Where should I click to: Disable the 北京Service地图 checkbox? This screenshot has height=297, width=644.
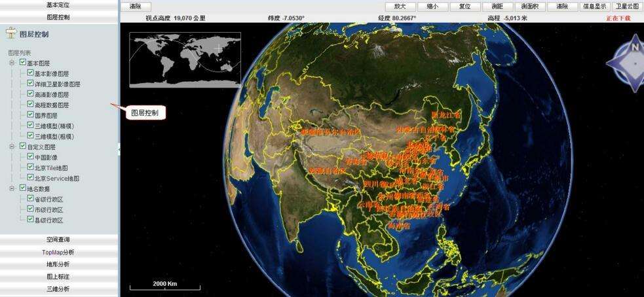pos(30,178)
